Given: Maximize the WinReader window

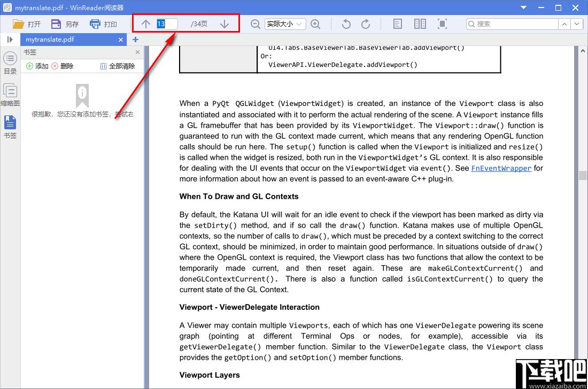Looking at the screenshot, I should click(559, 7).
